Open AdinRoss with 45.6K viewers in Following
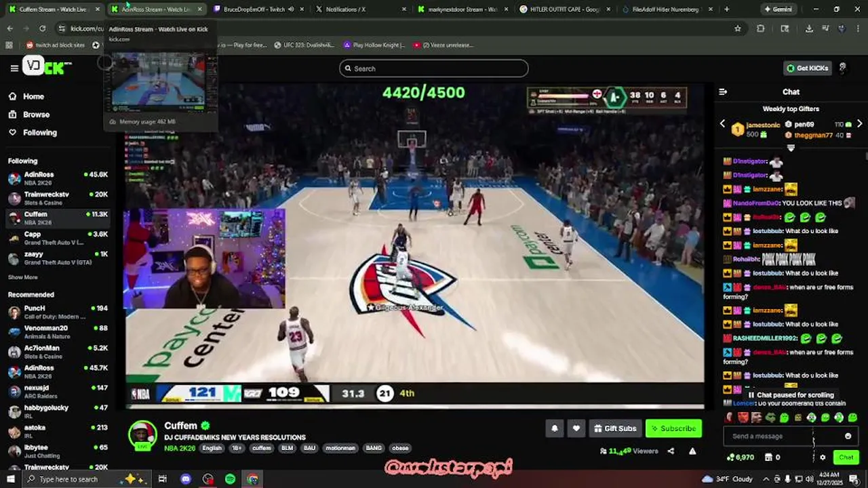The height and width of the screenshot is (488, 868). pos(58,178)
